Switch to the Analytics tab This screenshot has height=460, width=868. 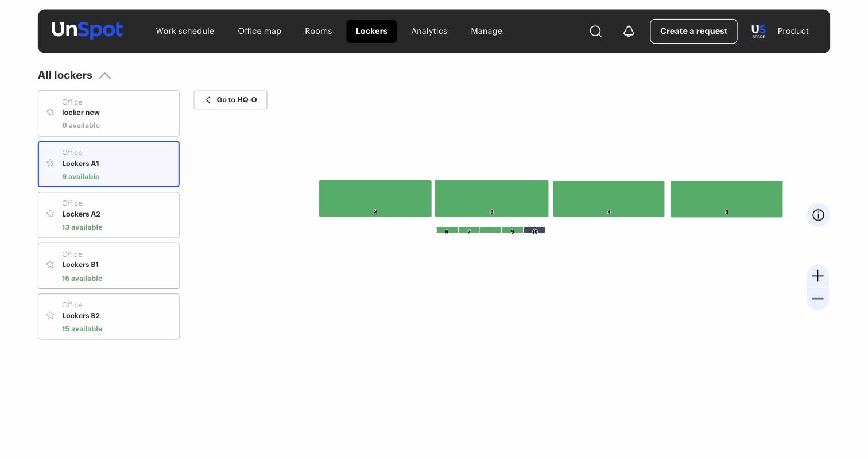click(x=429, y=31)
